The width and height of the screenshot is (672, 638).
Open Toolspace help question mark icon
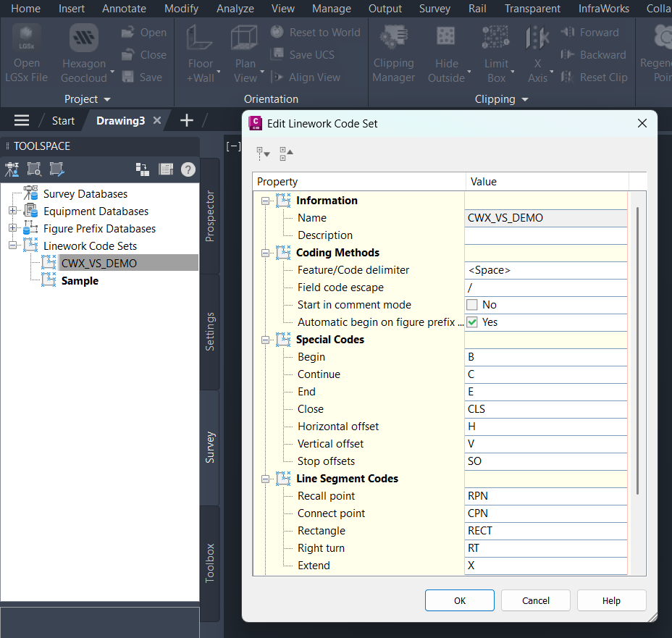pos(188,169)
